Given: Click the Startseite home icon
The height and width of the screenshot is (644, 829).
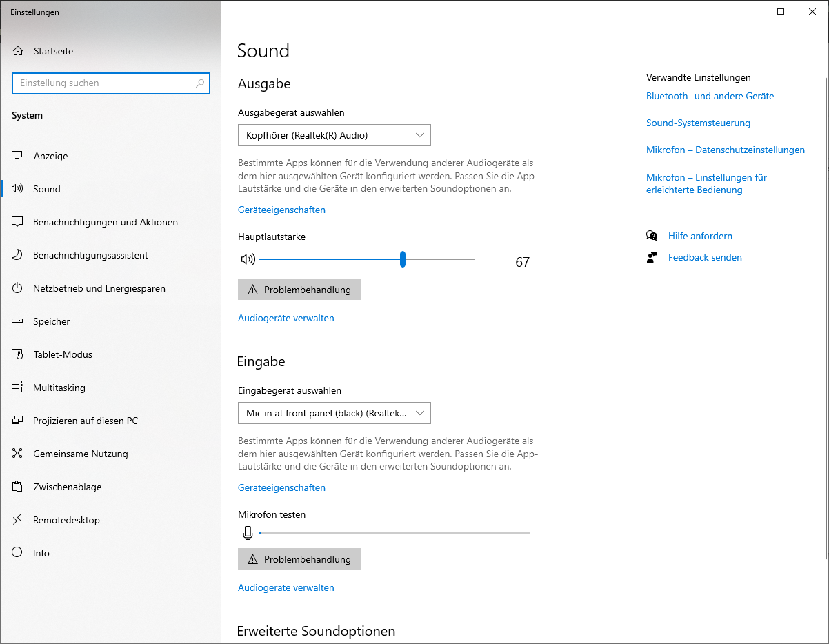Looking at the screenshot, I should coord(18,51).
